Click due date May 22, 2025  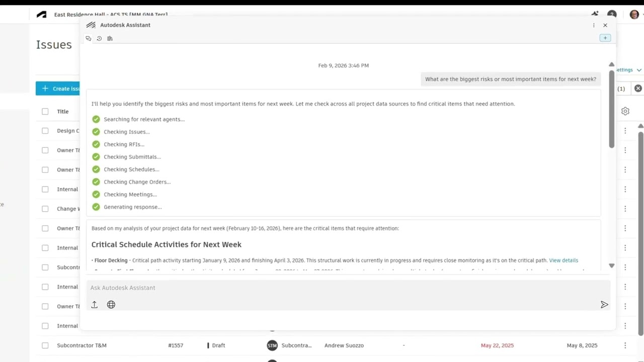point(497,345)
